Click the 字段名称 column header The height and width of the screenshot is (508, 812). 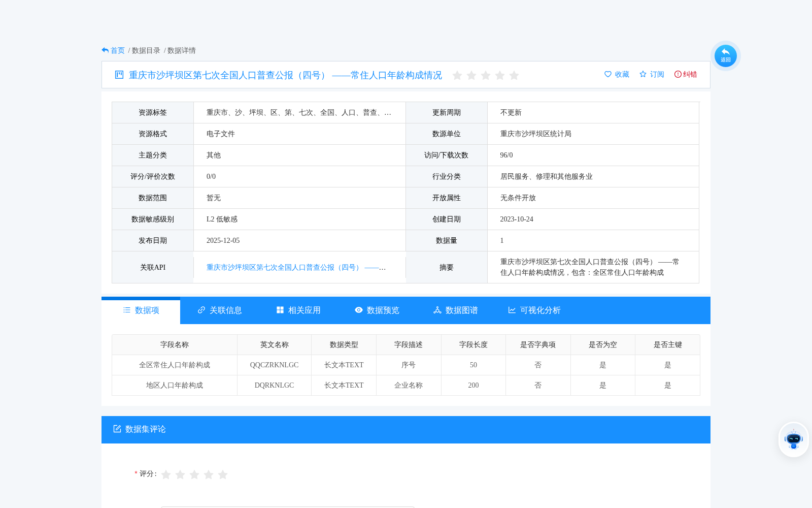(x=175, y=344)
